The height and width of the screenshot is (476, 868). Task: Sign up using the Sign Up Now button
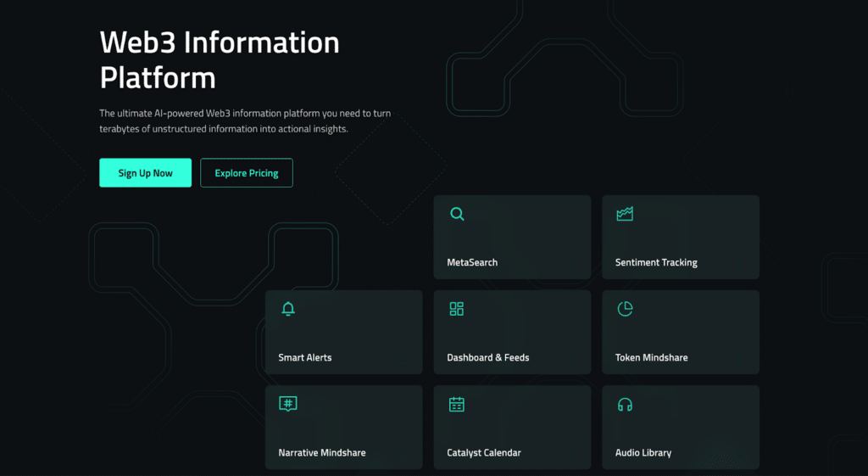point(146,173)
